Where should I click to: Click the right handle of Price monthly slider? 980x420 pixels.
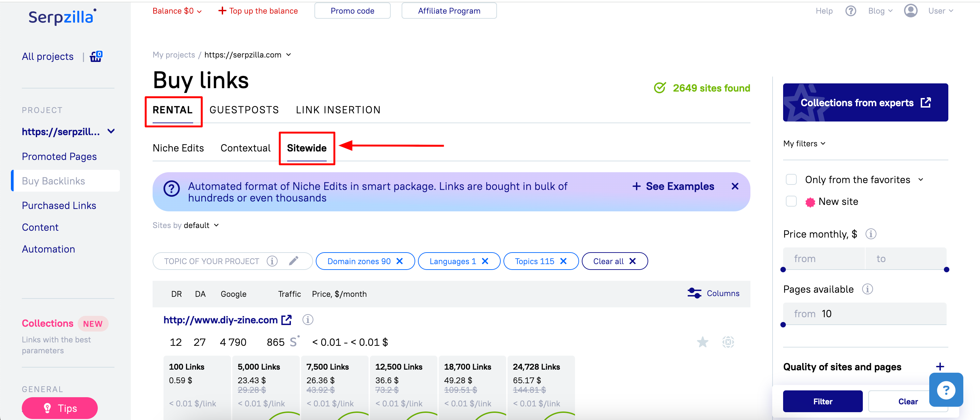click(x=947, y=270)
